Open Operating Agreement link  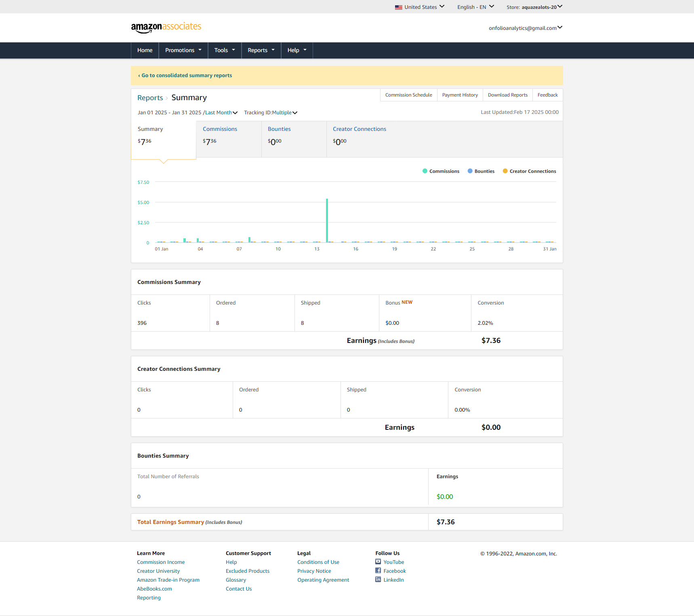(x=323, y=580)
